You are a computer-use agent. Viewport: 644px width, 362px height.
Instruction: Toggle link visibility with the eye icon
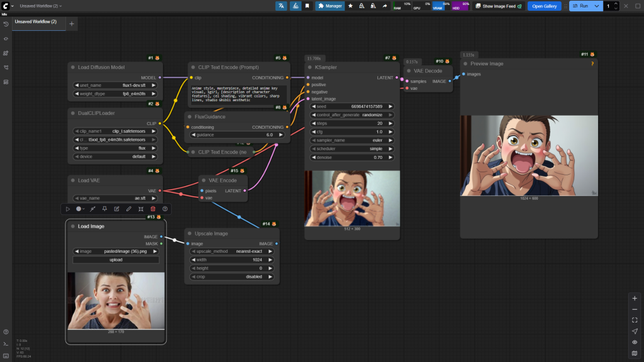coord(635,343)
